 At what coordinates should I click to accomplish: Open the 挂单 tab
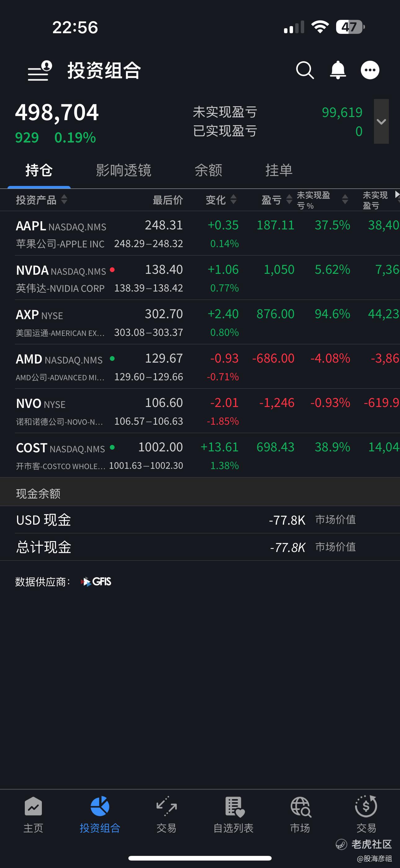click(279, 170)
